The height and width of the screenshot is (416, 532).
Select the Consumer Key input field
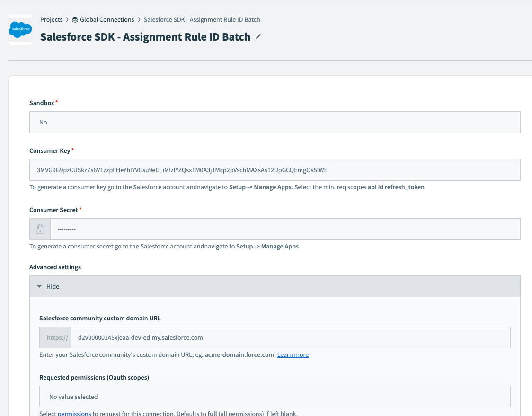275,170
